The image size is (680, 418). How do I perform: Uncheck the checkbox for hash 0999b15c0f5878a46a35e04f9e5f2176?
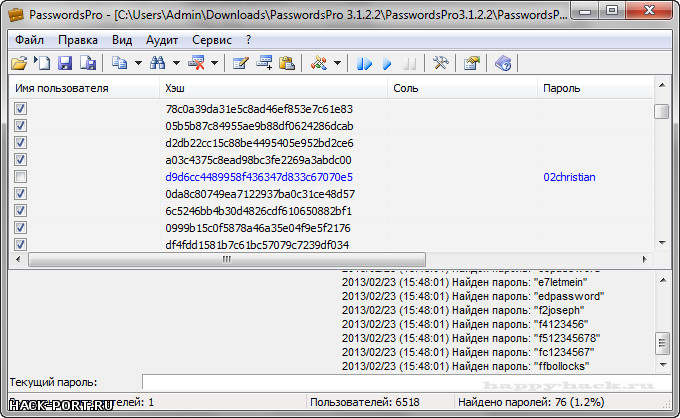click(x=20, y=228)
